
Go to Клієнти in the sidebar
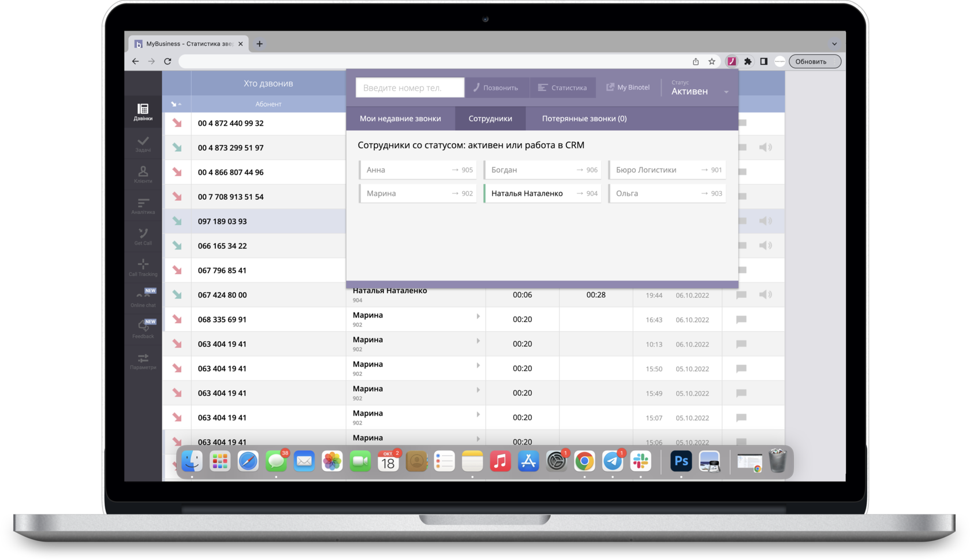143,174
